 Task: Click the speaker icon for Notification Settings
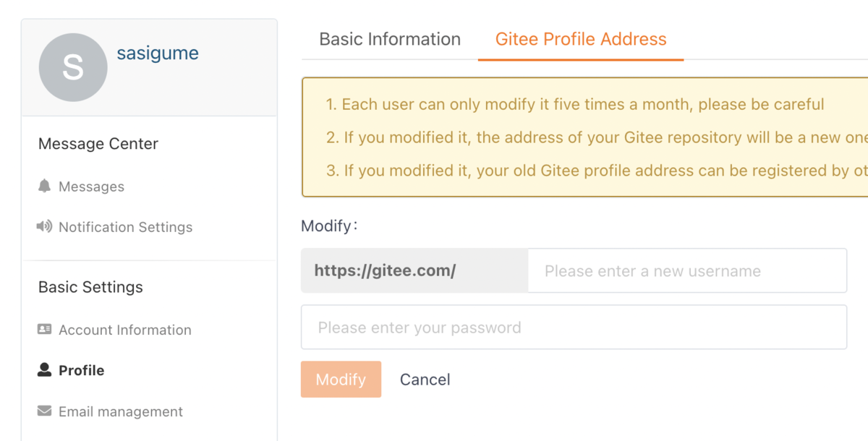pos(44,227)
